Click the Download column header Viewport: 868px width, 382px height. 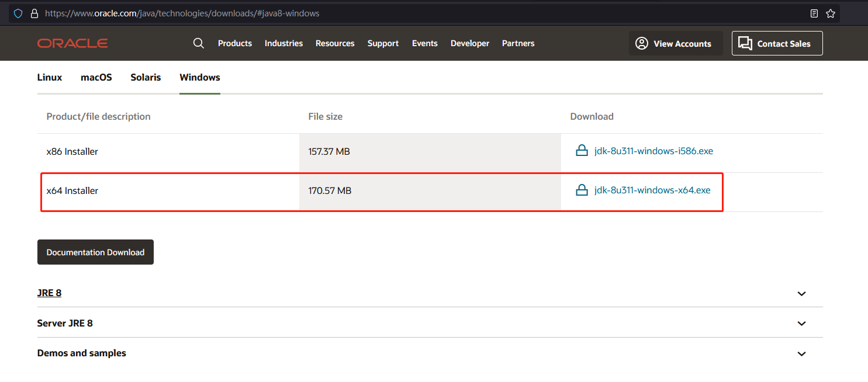(592, 116)
